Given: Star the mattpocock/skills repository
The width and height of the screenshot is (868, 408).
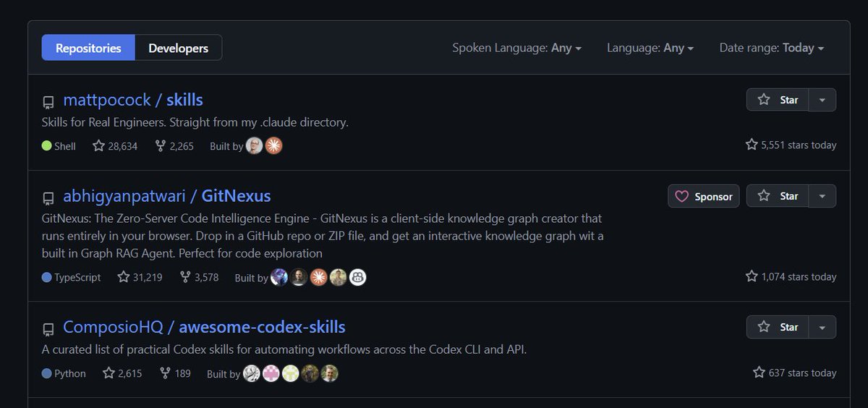Looking at the screenshot, I should pyautogui.click(x=778, y=100).
